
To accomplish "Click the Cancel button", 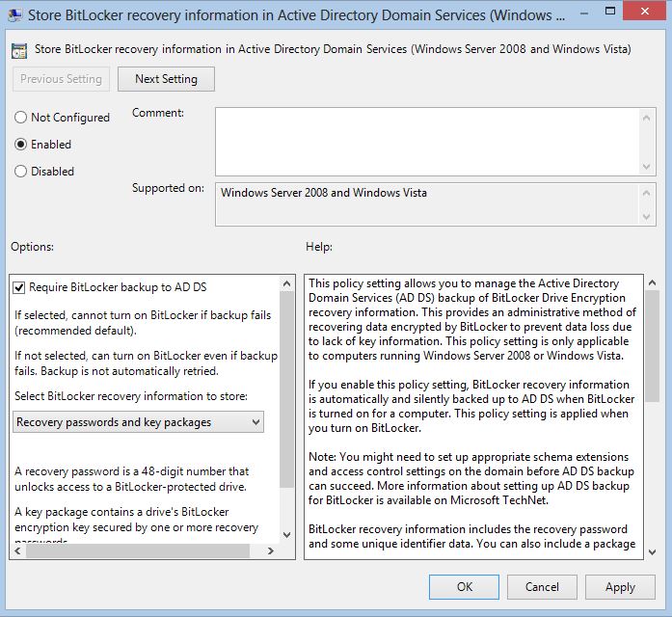I will [x=542, y=586].
